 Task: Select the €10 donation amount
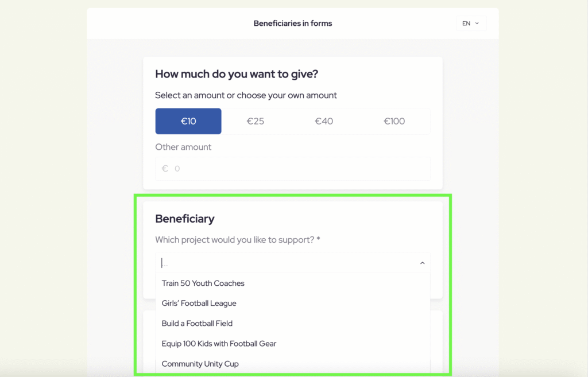[x=188, y=121]
